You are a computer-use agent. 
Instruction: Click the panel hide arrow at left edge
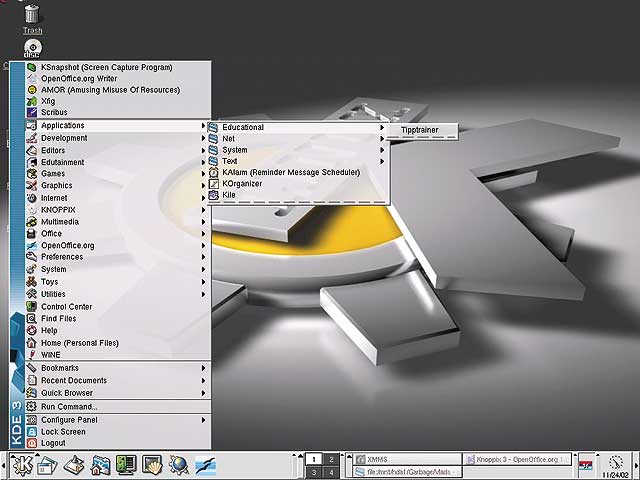pos(3,466)
